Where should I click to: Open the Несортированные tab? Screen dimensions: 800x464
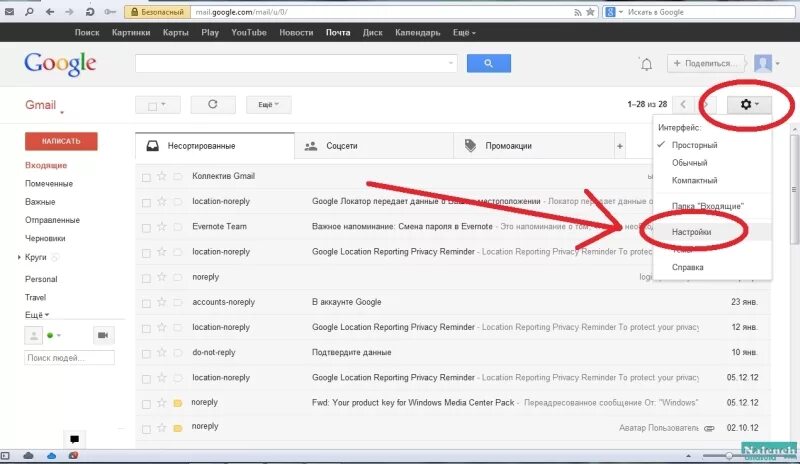[215, 146]
